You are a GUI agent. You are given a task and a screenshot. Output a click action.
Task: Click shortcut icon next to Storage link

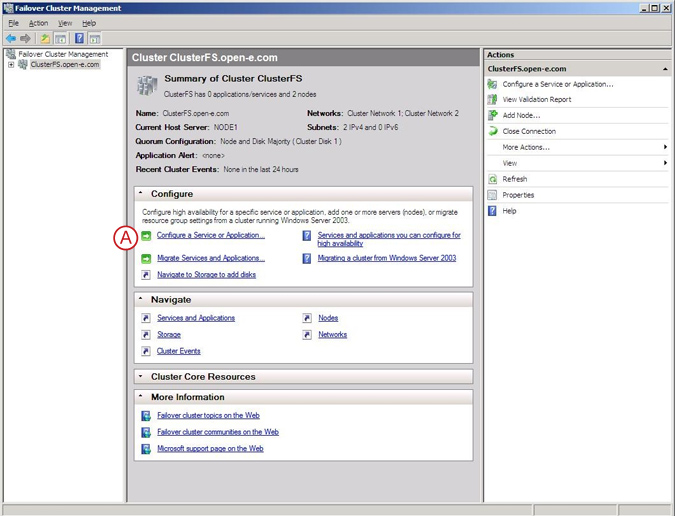click(146, 334)
